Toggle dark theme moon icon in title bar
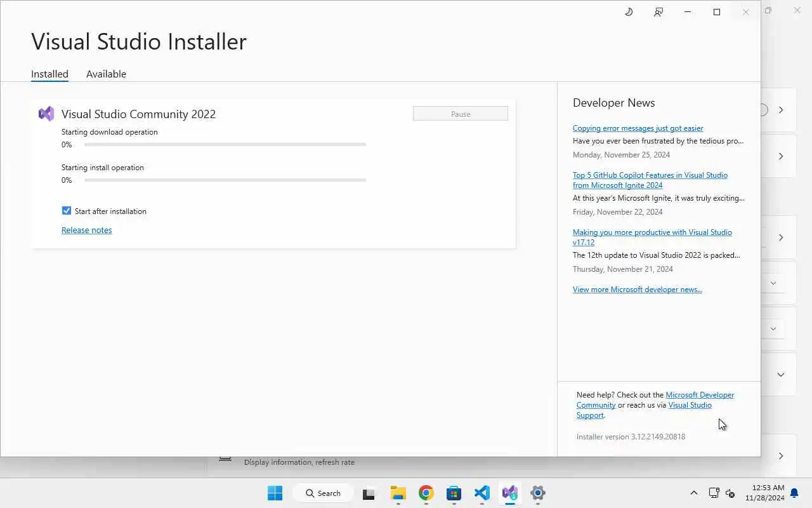This screenshot has height=508, width=812. click(x=629, y=12)
